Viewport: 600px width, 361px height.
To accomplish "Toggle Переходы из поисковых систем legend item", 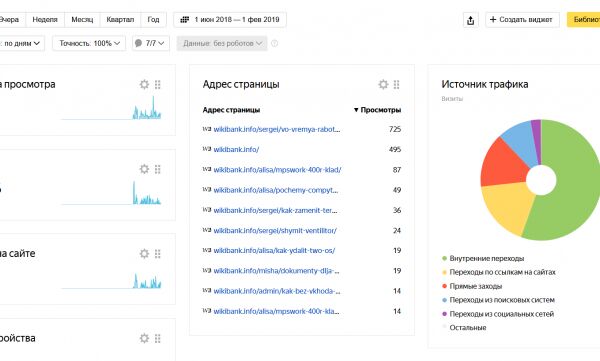I will tap(498, 300).
